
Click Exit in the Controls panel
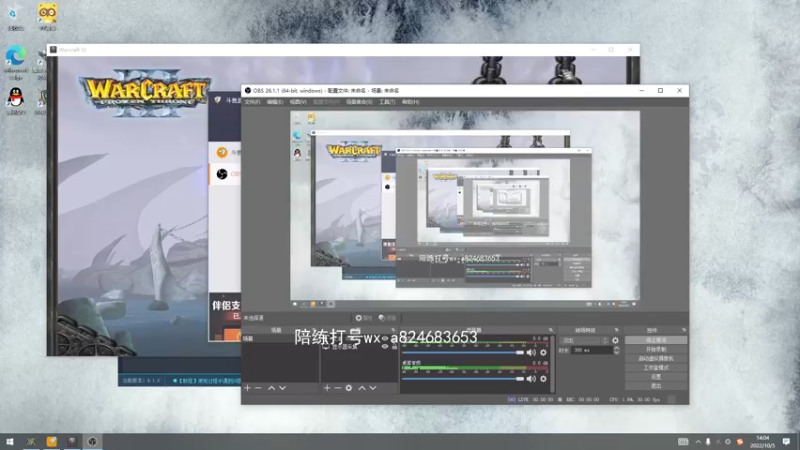(x=656, y=386)
